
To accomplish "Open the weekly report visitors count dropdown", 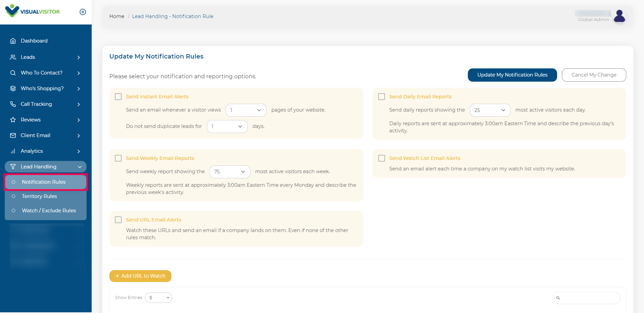I will (x=230, y=172).
